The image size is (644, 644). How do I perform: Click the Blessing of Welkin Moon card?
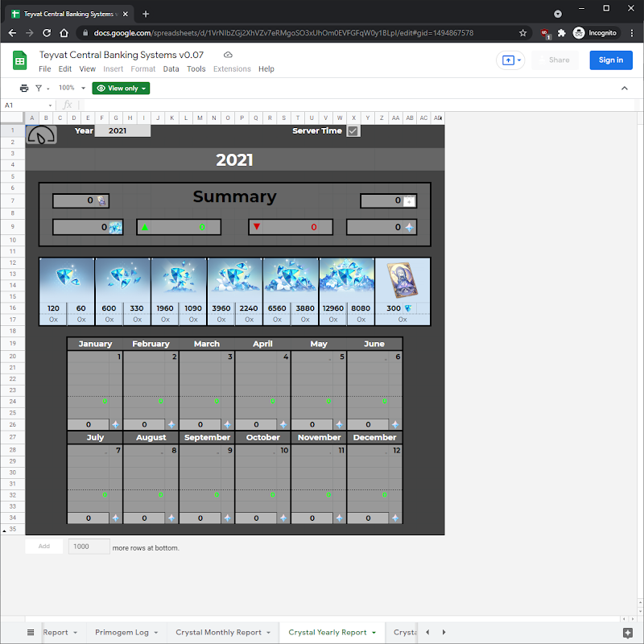[x=402, y=280]
